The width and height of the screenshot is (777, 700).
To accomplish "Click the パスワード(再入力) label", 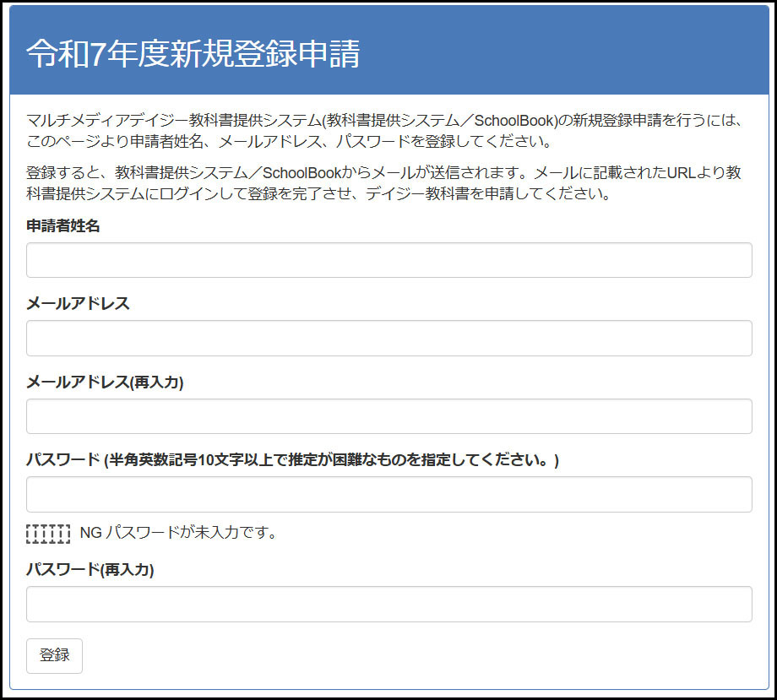I will [x=90, y=570].
